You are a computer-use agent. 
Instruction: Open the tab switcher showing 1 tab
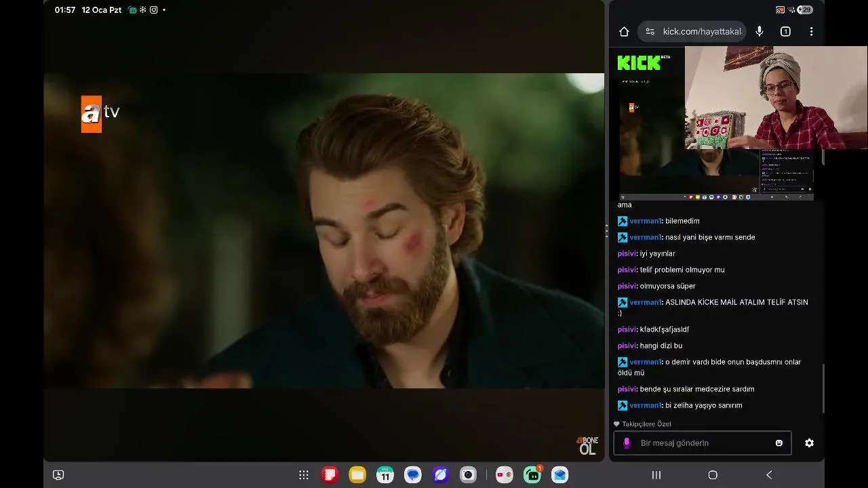(x=785, y=31)
